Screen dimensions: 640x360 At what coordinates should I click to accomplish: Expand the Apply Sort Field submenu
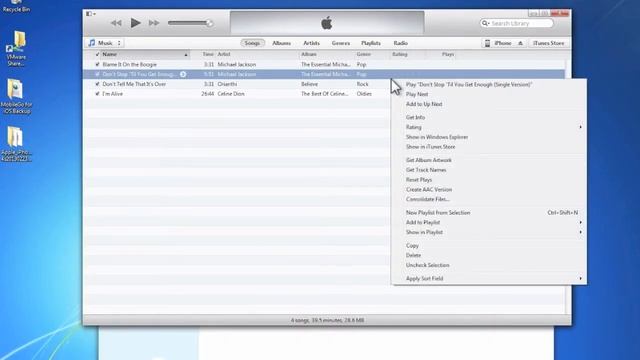pos(489,279)
